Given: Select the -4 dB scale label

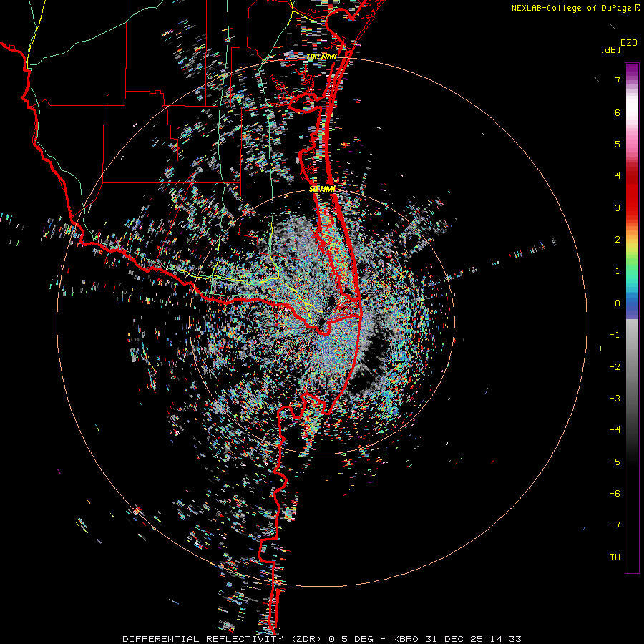Looking at the screenshot, I should pyautogui.click(x=615, y=430).
